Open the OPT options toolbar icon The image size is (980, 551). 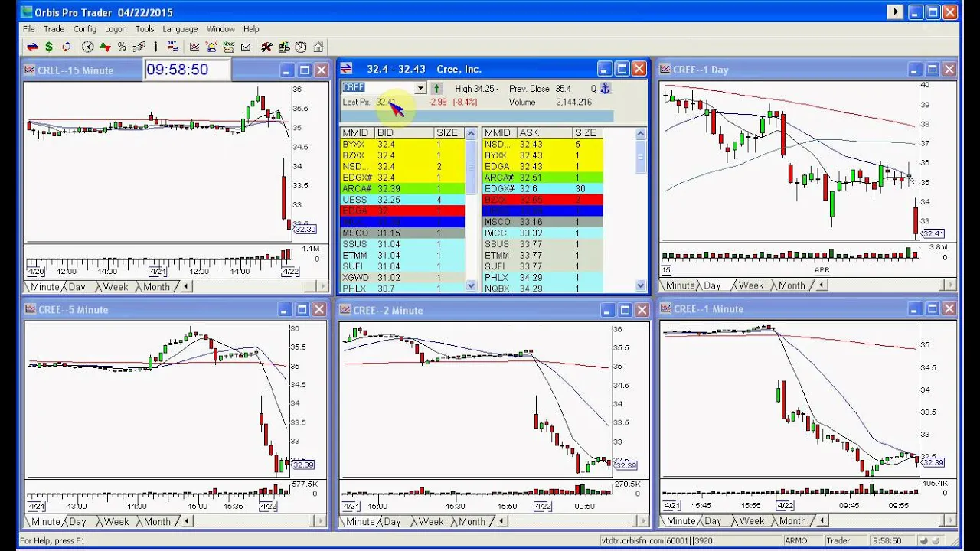[x=172, y=47]
